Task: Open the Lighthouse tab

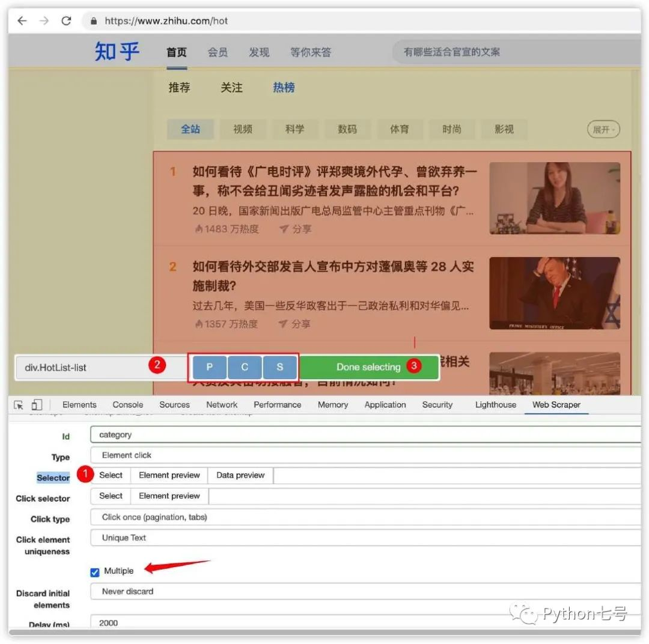Action: click(x=495, y=405)
